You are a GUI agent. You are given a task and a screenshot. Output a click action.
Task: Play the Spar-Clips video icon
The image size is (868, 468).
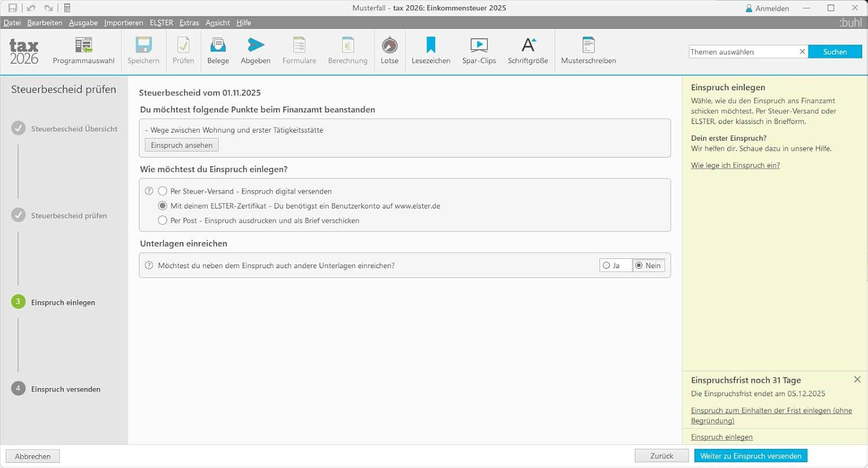tap(479, 46)
